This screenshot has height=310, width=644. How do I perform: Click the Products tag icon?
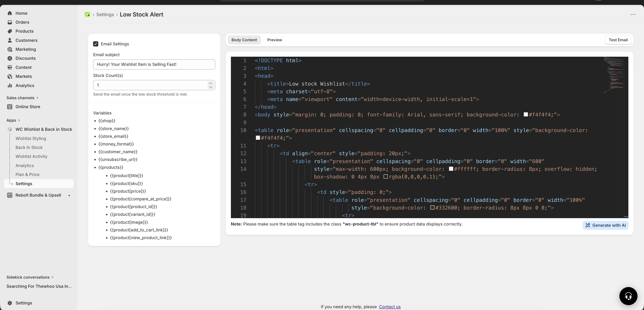click(x=10, y=31)
